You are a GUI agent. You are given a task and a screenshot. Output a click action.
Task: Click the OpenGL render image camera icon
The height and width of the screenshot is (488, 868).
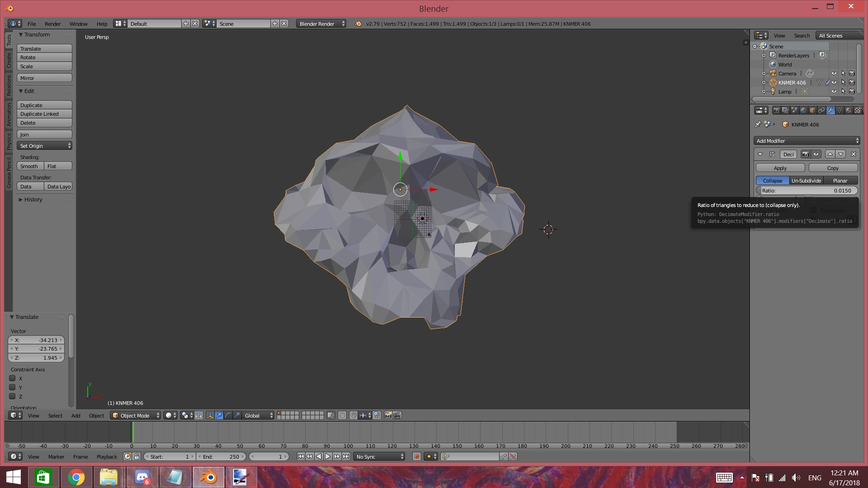tap(388, 415)
